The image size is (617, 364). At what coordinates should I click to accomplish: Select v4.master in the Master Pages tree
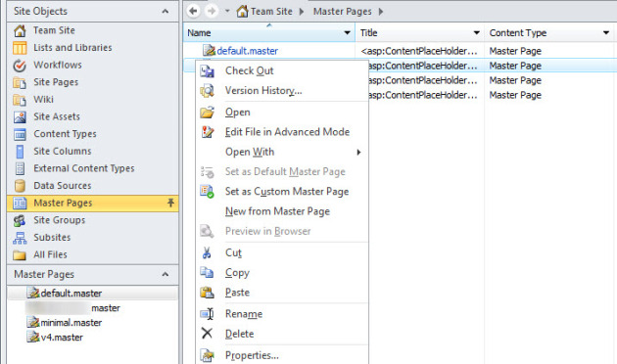click(62, 338)
